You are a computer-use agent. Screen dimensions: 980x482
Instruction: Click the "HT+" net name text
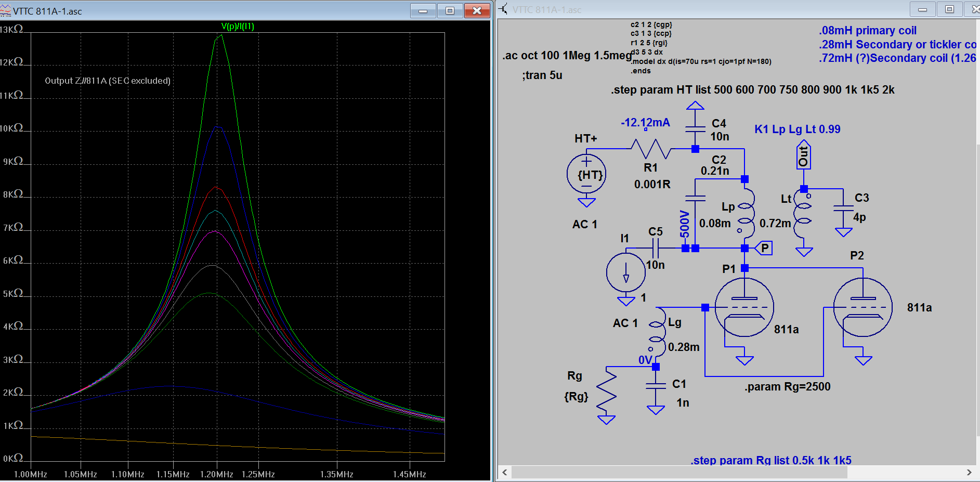point(586,138)
